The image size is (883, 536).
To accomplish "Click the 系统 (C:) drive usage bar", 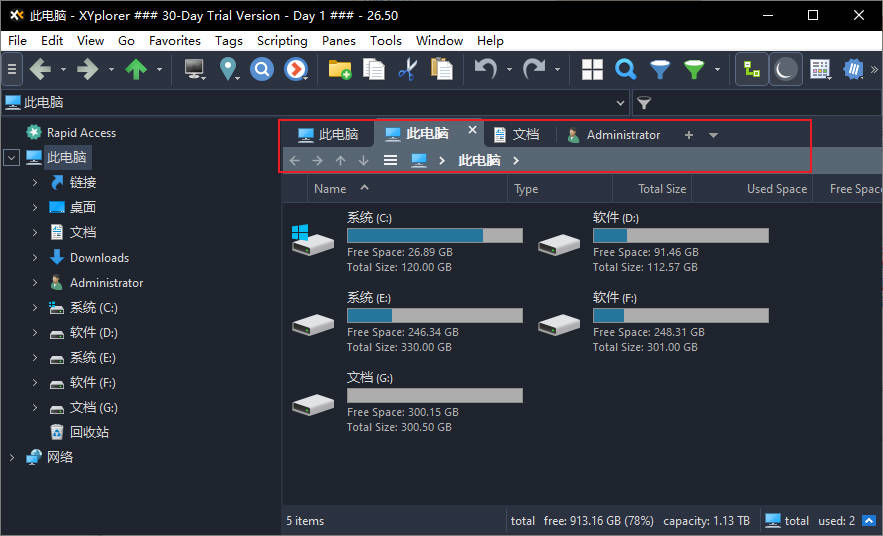I will click(434, 235).
